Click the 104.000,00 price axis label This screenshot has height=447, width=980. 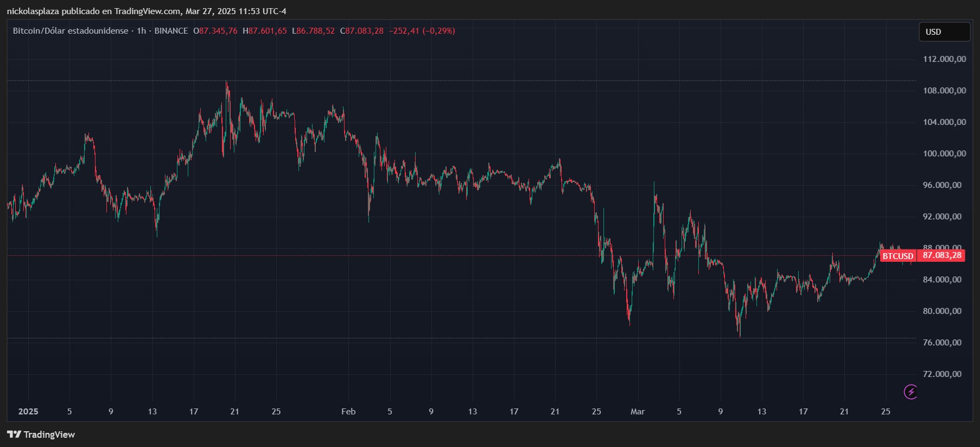tap(944, 122)
